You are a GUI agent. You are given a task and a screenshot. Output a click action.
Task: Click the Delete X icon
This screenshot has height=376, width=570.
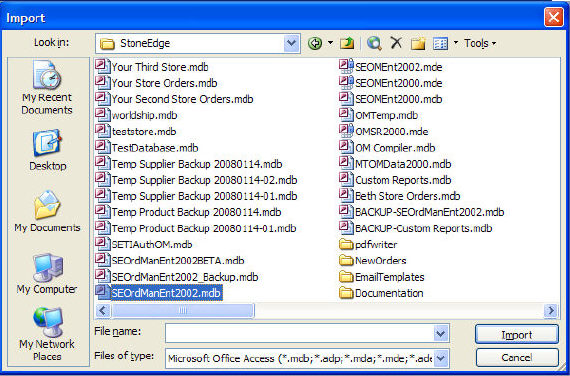396,43
